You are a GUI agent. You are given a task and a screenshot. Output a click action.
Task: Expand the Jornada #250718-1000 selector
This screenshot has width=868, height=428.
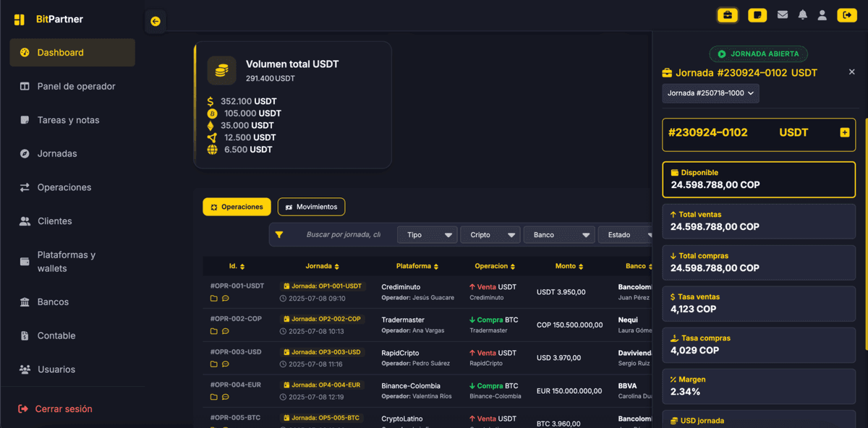coord(710,93)
